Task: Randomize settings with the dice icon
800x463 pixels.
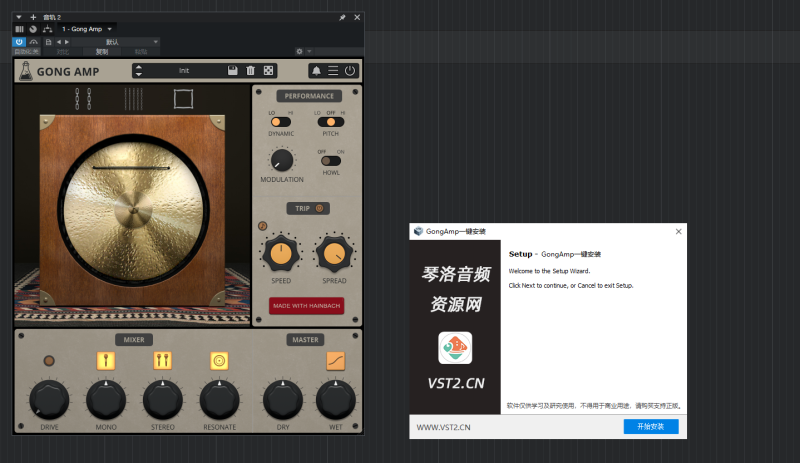Action: [x=268, y=71]
